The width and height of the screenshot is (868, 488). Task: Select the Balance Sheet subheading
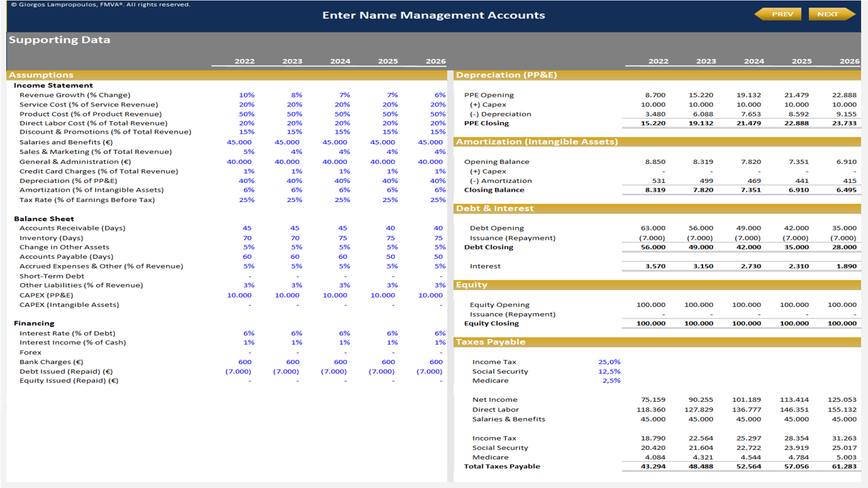pos(44,219)
